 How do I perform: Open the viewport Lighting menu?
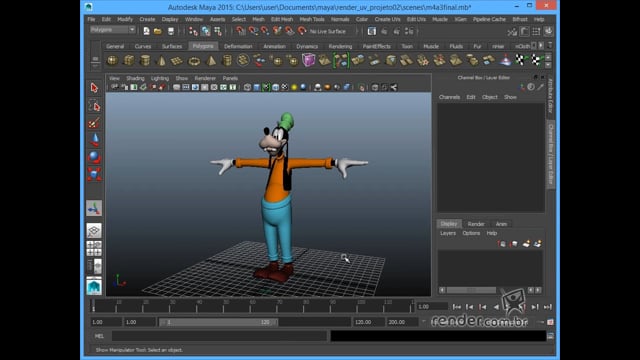[160, 78]
